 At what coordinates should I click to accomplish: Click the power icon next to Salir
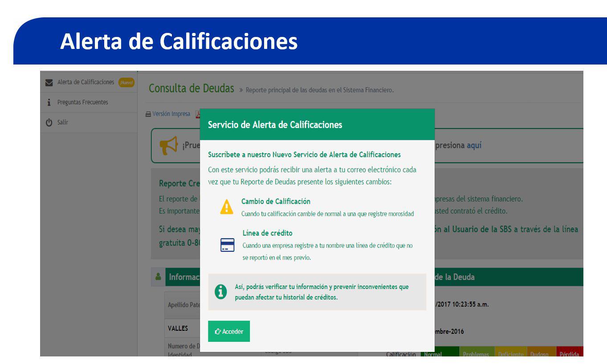tap(49, 122)
